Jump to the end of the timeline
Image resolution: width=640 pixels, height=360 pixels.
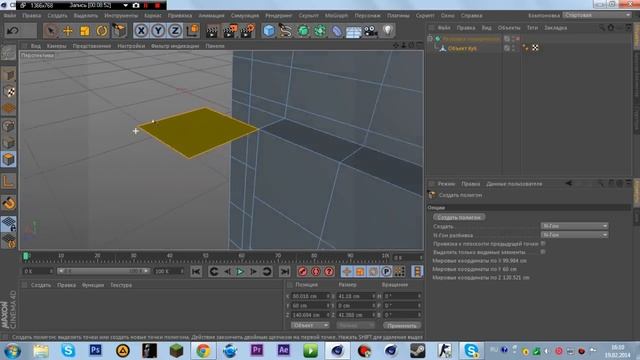[x=284, y=271]
